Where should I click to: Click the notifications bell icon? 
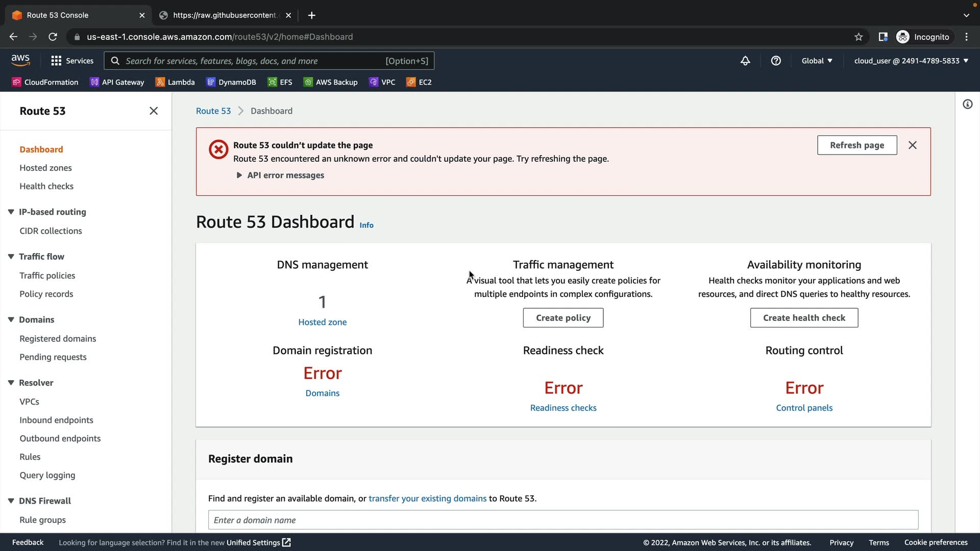click(745, 61)
